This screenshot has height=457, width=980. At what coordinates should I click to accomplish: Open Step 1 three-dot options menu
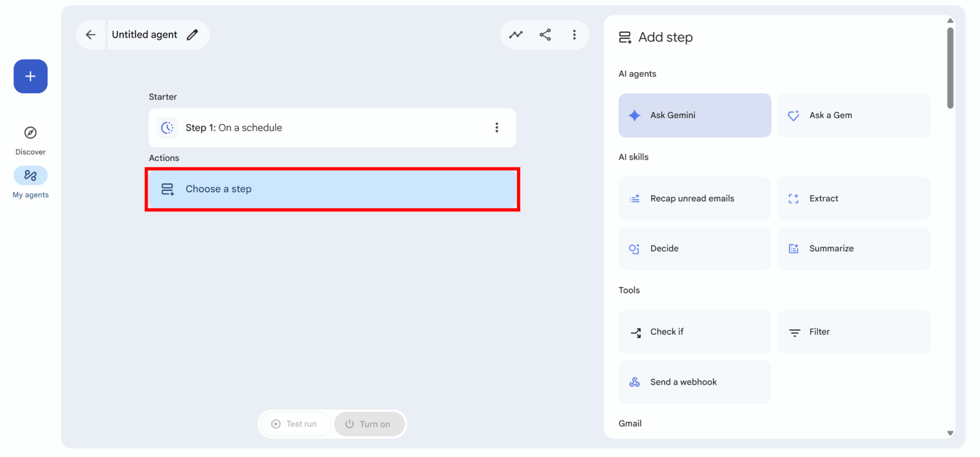[497, 128]
